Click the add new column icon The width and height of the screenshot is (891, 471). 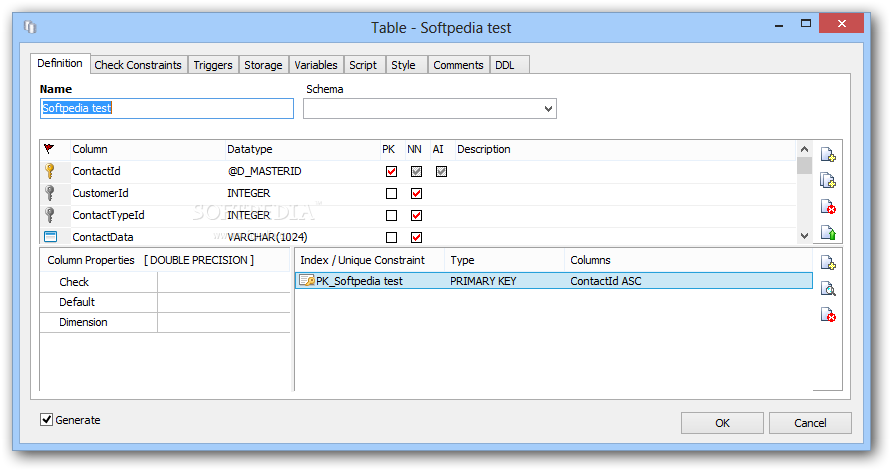pyautogui.click(x=828, y=155)
